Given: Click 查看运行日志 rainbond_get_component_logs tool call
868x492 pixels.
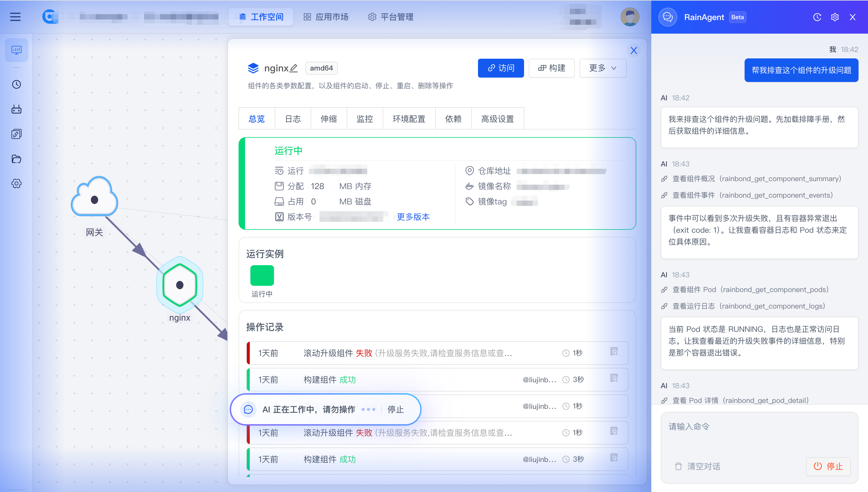Looking at the screenshot, I should pyautogui.click(x=743, y=306).
